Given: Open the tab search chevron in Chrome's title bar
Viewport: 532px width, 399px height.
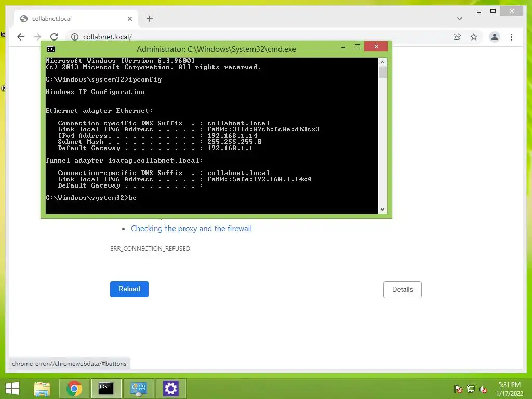Looking at the screenshot, I should point(459,19).
